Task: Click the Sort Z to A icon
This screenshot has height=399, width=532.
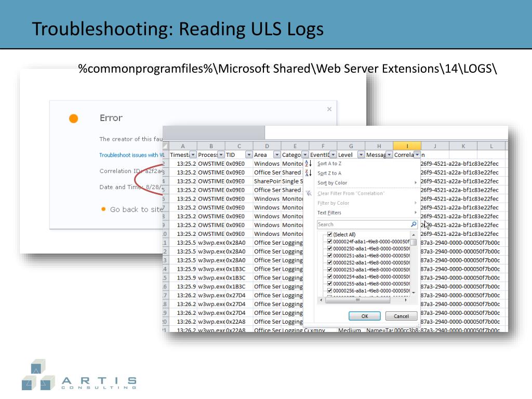Action: click(x=308, y=173)
